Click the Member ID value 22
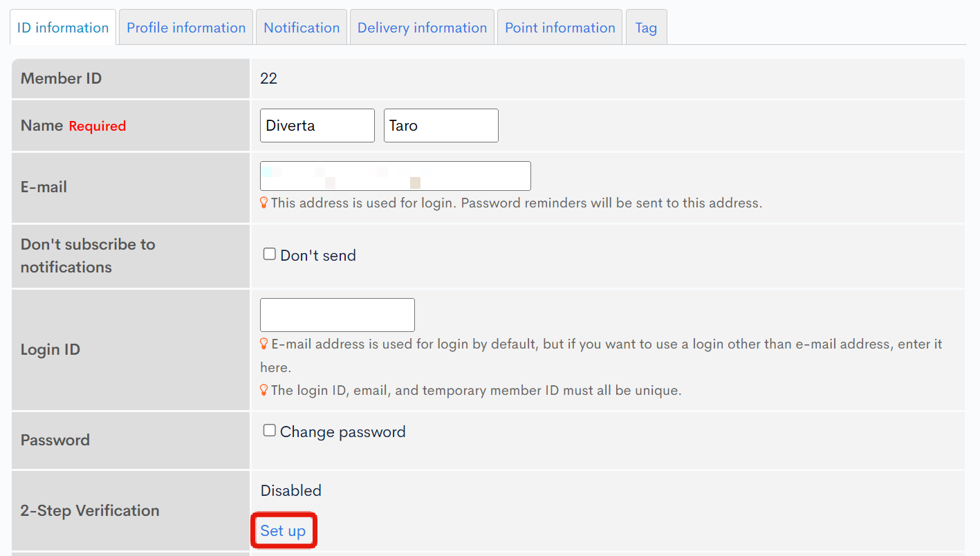 pos(269,78)
